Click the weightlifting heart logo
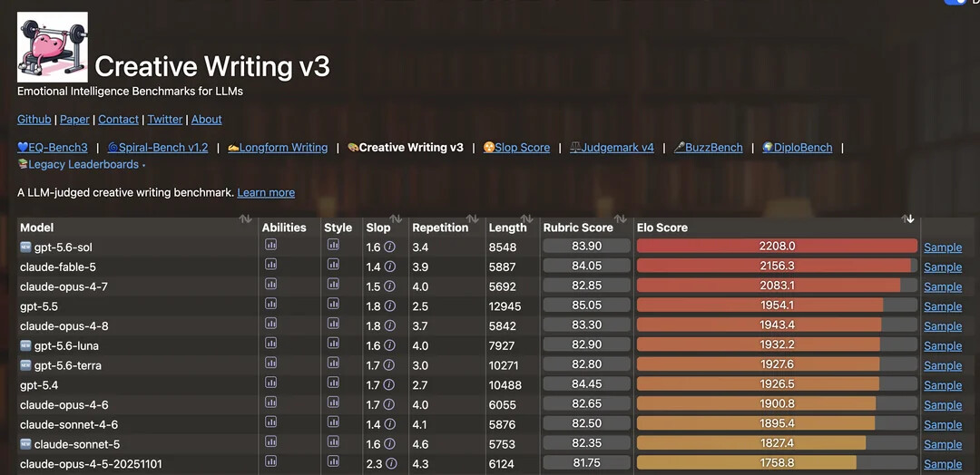The height and width of the screenshot is (475, 980). (x=53, y=47)
